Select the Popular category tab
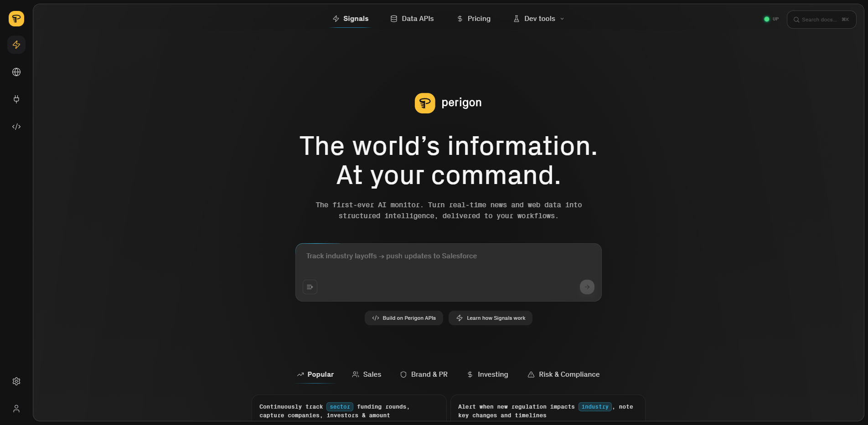This screenshot has height=425, width=868. click(315, 374)
